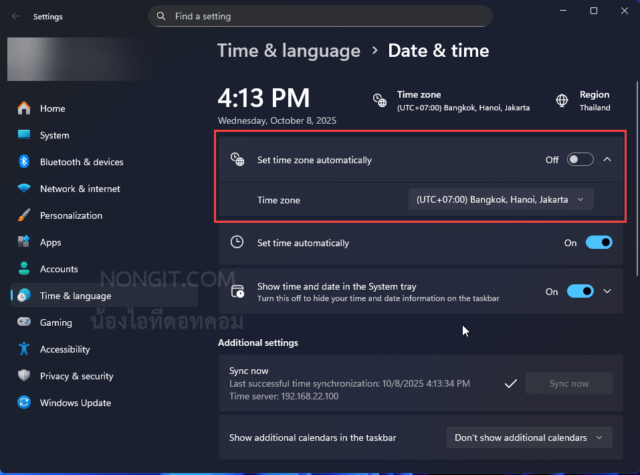This screenshot has width=640, height=475.
Task: Click the calendar-clock icon for System tray row
Action: pyautogui.click(x=237, y=291)
